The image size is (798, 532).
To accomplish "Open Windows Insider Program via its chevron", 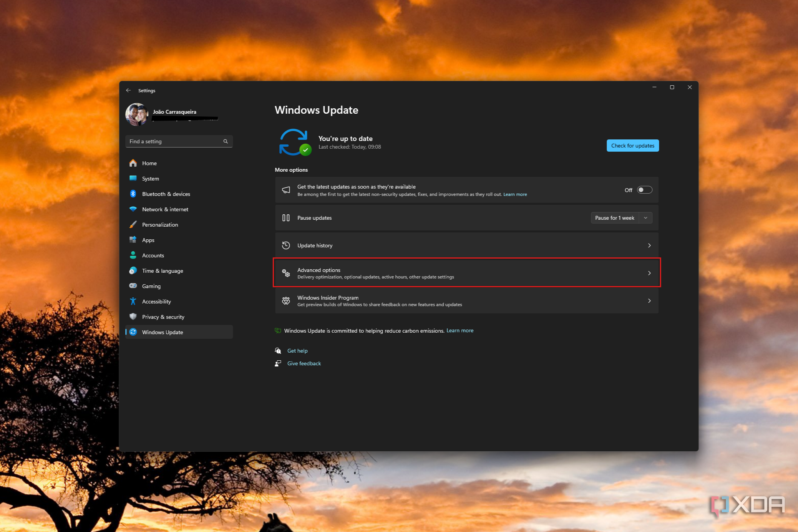I will pos(649,301).
